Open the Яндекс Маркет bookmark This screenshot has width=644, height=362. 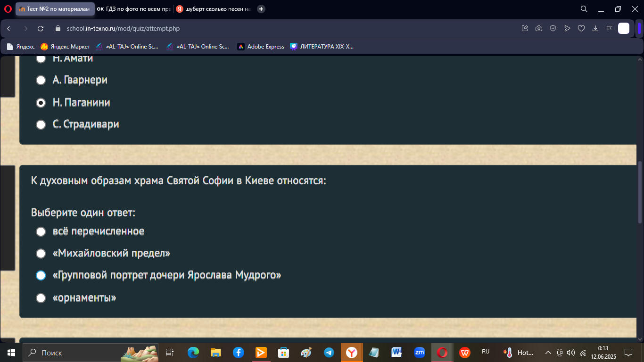65,47
